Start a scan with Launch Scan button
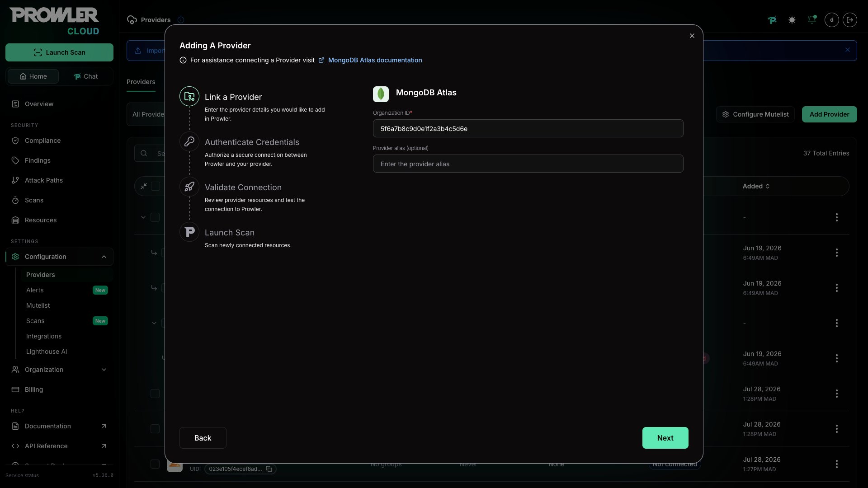 coord(59,52)
